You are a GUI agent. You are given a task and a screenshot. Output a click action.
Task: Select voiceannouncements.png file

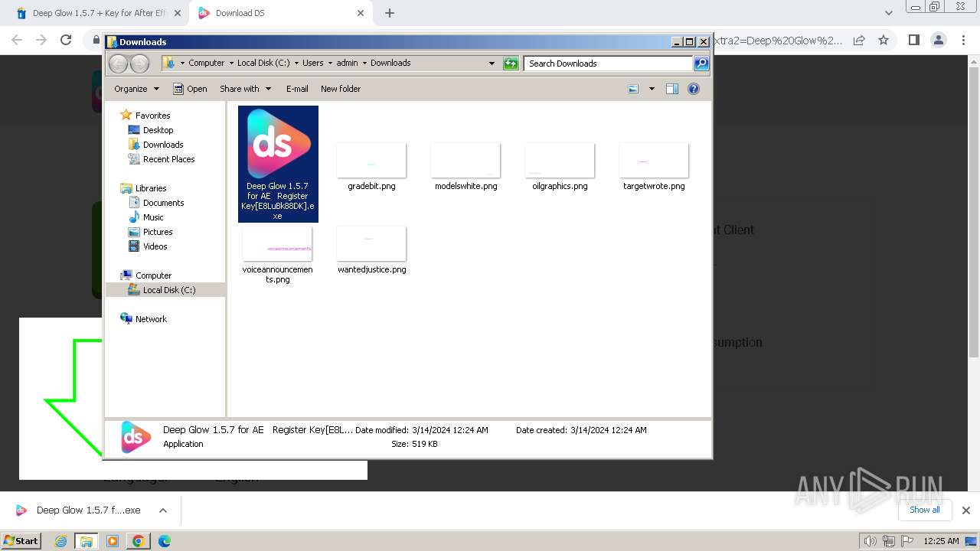pyautogui.click(x=277, y=255)
